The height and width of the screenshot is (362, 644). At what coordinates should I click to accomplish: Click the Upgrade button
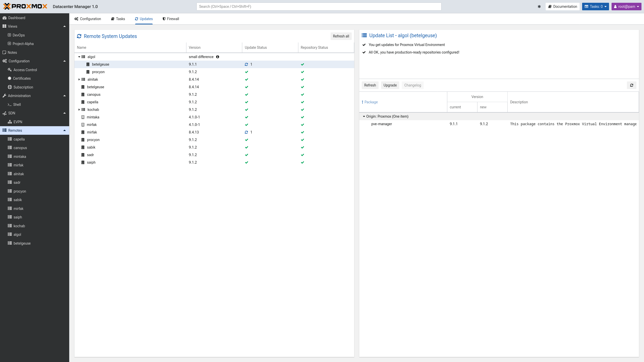click(390, 85)
